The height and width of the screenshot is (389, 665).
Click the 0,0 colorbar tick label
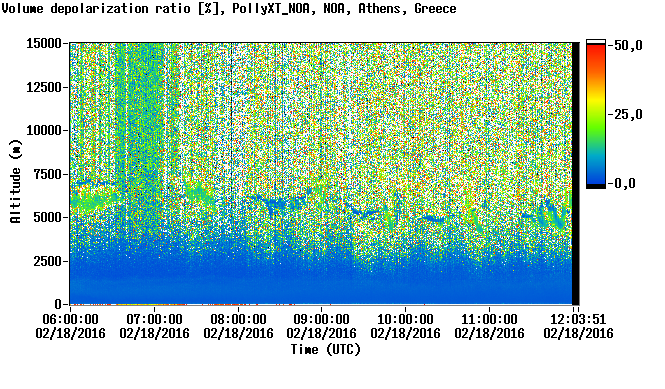point(625,184)
